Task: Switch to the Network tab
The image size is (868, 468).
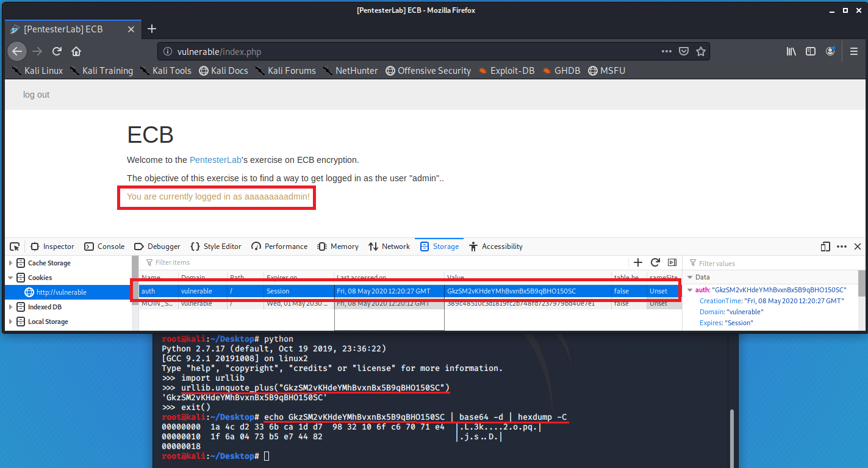Action: [389, 247]
